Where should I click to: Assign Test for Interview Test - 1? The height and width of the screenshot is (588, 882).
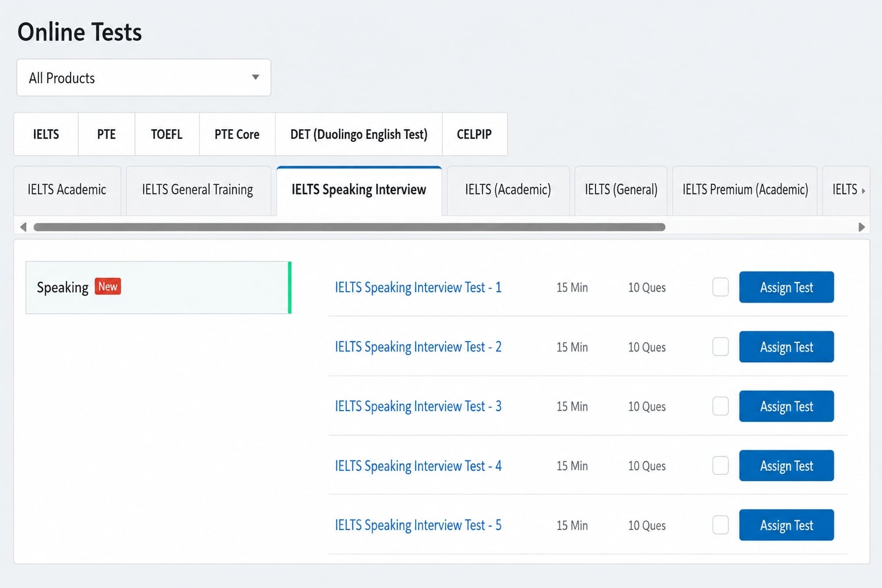point(787,287)
